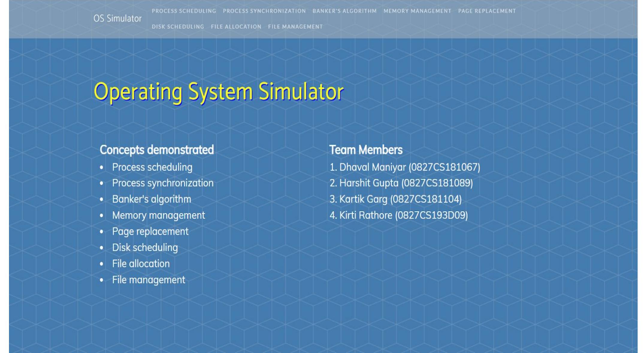Click the Concepts demonstrated heading
This screenshot has width=644, height=353.
coord(157,150)
